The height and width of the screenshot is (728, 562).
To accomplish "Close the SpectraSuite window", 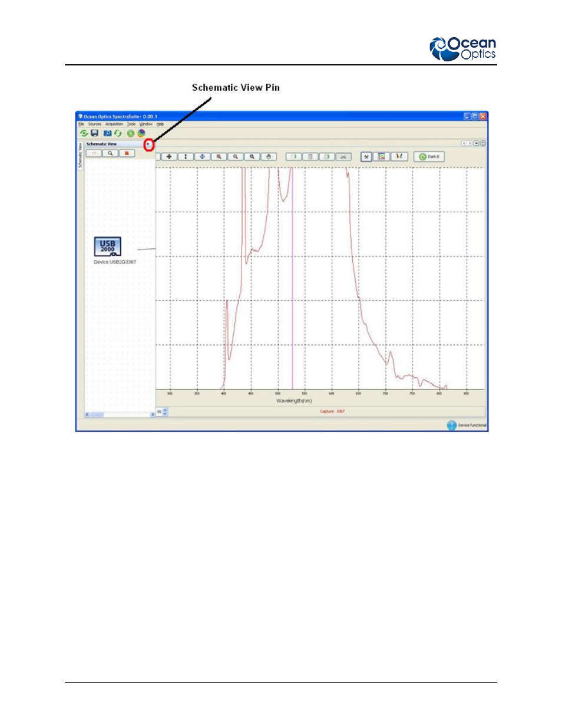I will tap(482, 116).
